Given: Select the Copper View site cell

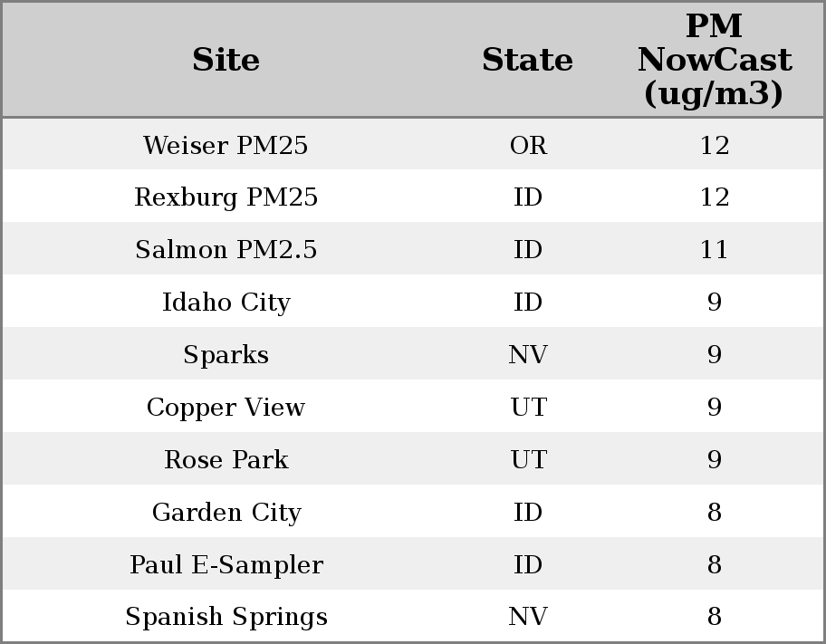Looking at the screenshot, I should tap(226, 407).
